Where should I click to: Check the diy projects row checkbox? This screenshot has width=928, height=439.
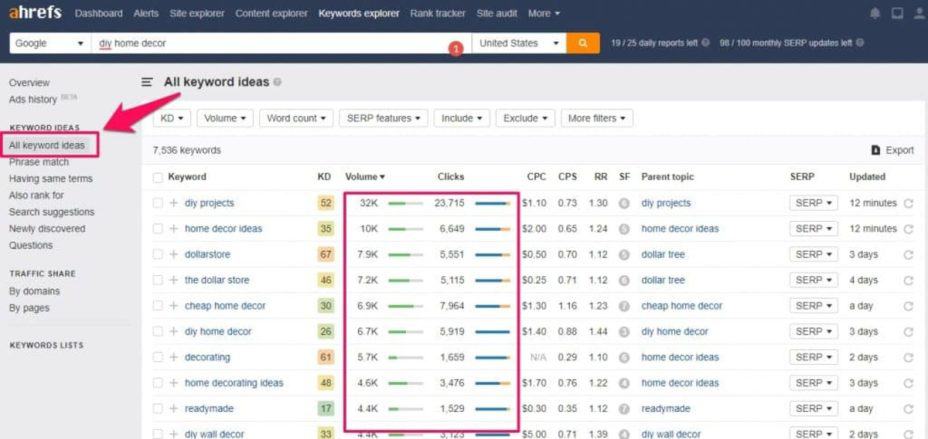[x=158, y=203]
